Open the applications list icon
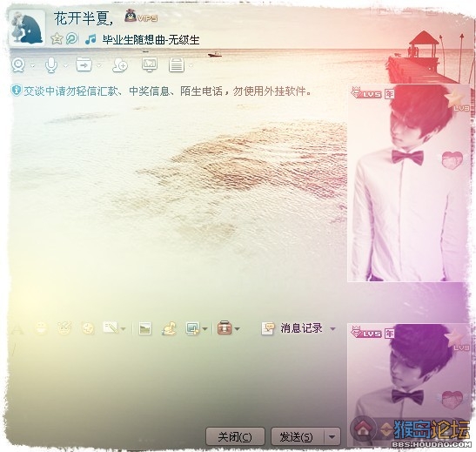Image resolution: width=476 pixels, height=452 pixels. (x=177, y=64)
